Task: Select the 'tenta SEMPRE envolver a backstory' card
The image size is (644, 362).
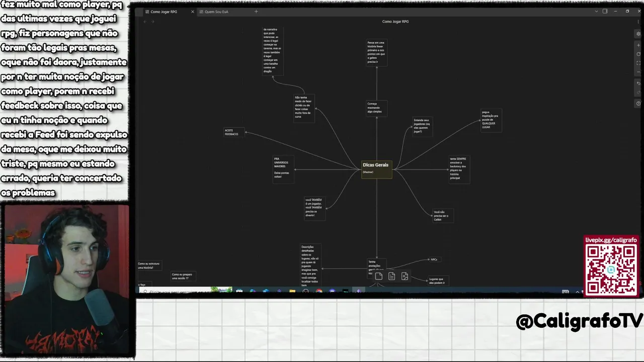Action: (459, 169)
